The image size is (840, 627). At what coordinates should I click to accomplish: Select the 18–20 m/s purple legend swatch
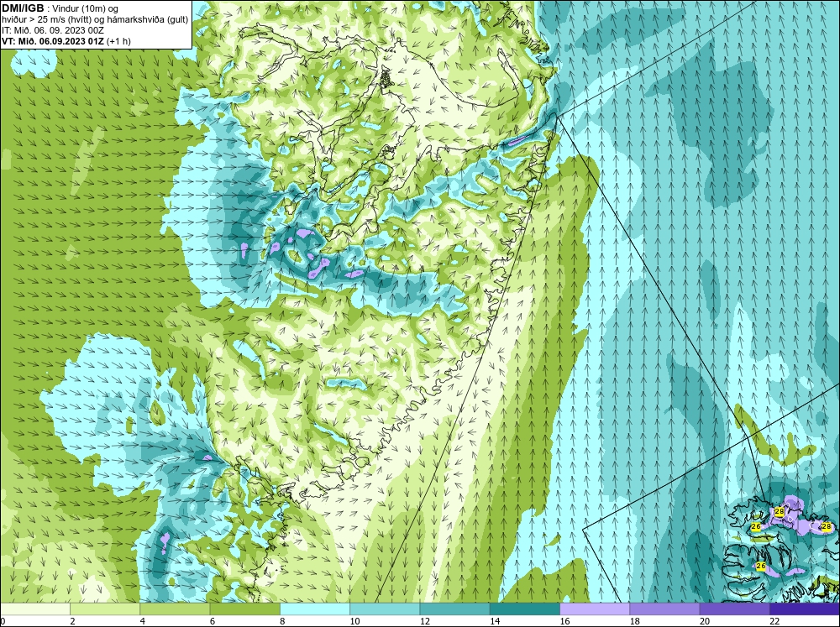[x=664, y=609]
